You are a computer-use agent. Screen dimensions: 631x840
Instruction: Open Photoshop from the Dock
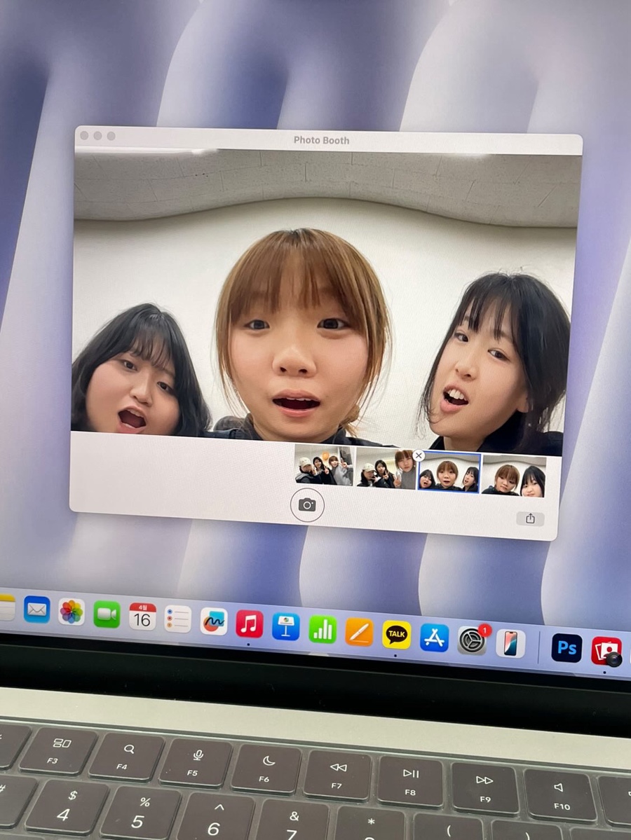point(566,647)
